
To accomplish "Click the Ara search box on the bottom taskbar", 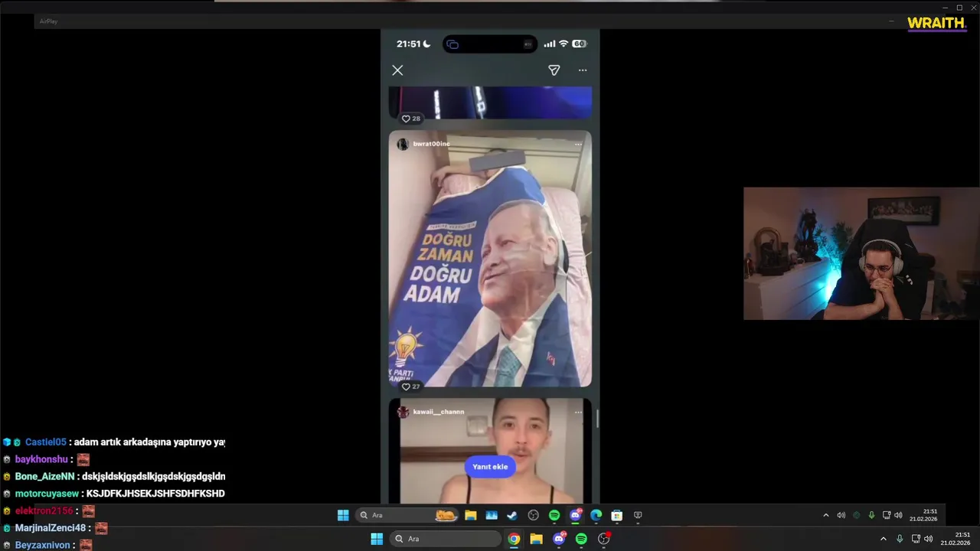I will 446,539.
